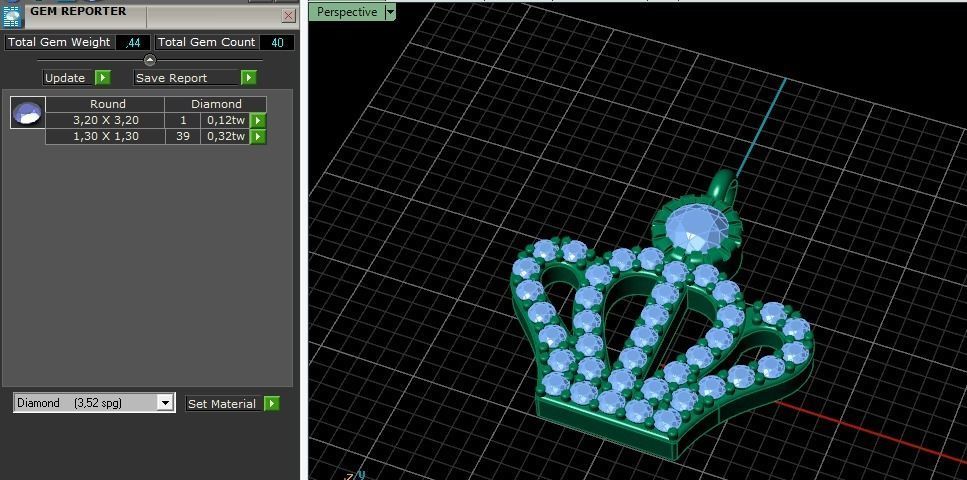Click the Save Report button label
This screenshot has width=967, height=480.
click(187, 78)
